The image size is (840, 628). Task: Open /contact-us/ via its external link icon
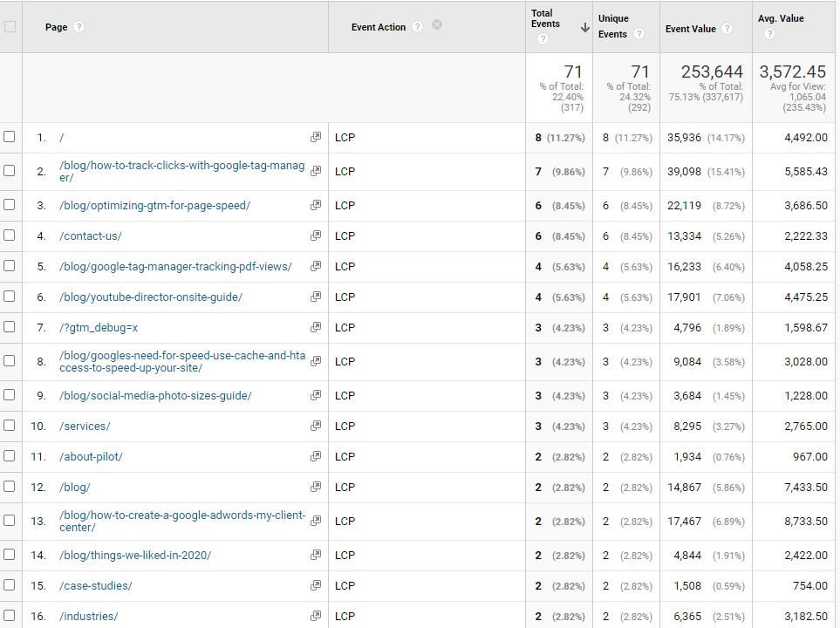(314, 235)
